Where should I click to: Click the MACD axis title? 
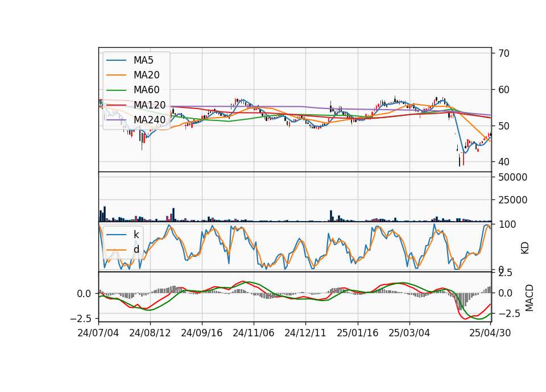529,298
